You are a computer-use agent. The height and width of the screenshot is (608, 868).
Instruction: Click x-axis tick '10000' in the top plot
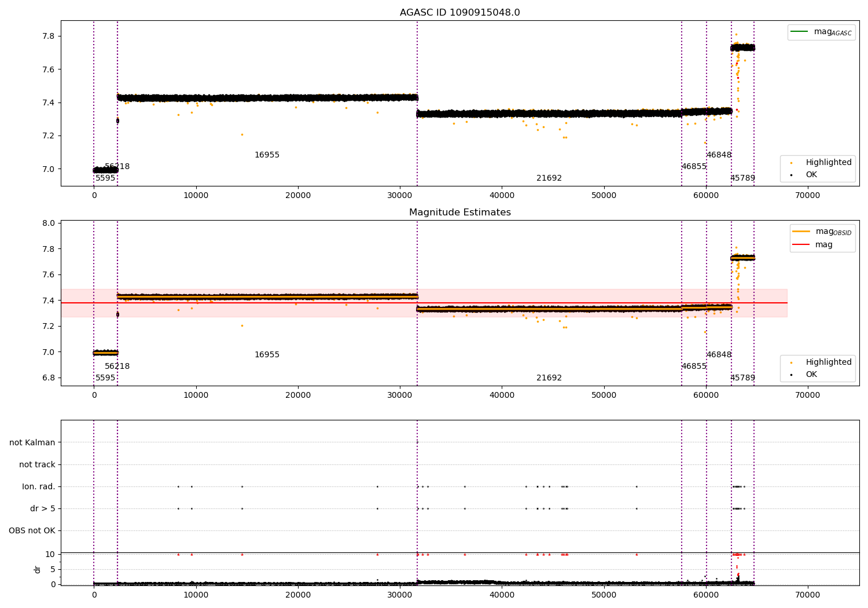point(196,196)
